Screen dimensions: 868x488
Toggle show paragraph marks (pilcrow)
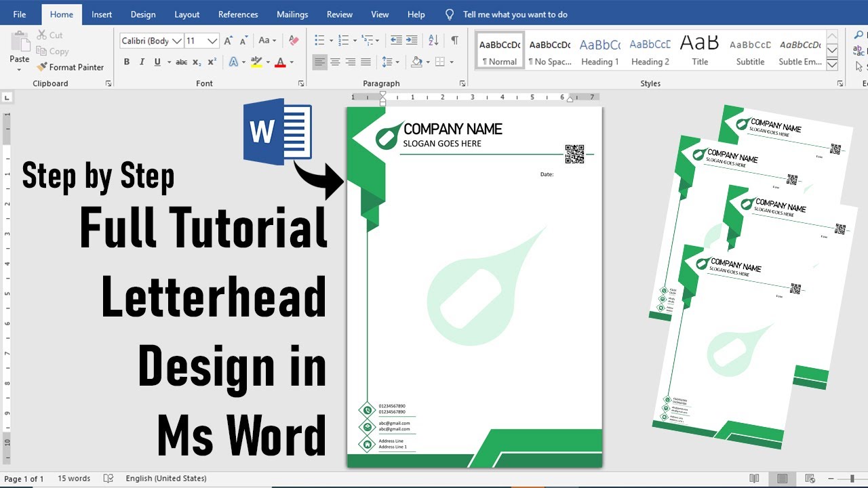(x=454, y=41)
